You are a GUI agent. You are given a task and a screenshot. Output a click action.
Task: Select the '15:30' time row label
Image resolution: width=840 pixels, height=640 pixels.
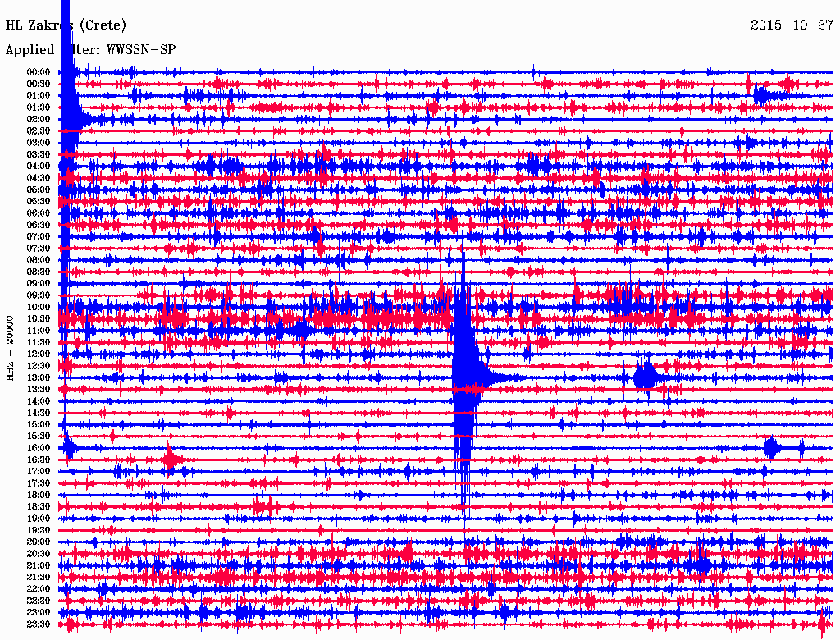[39, 437]
